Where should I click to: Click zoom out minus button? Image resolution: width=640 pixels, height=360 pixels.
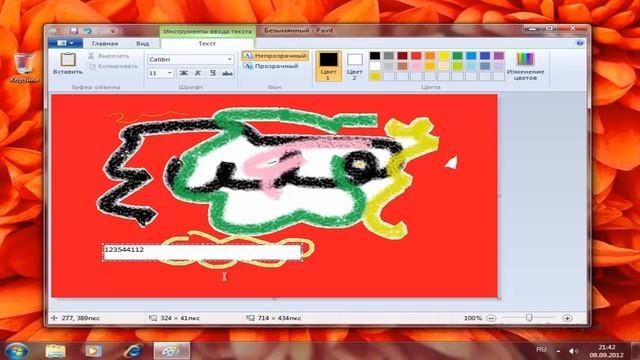[x=491, y=318]
